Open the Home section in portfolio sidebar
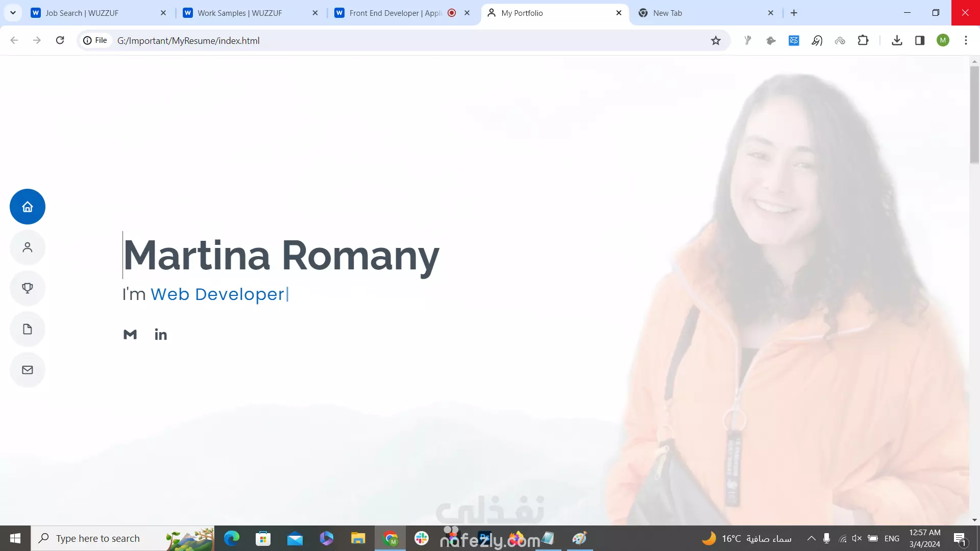The image size is (980, 551). point(28,207)
